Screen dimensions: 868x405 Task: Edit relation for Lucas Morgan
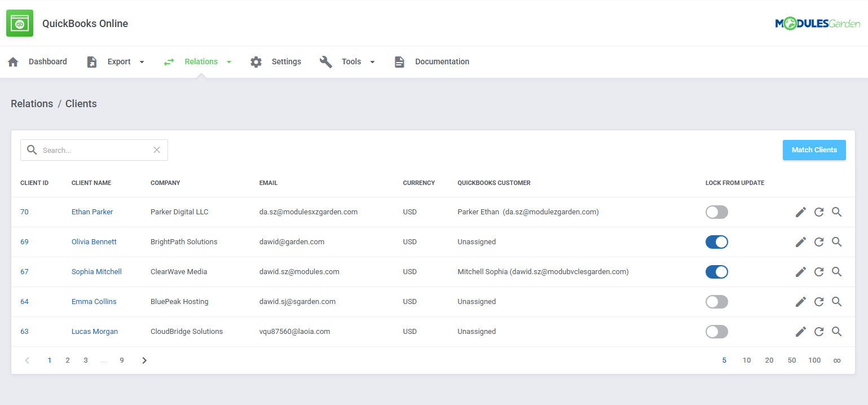801,332
